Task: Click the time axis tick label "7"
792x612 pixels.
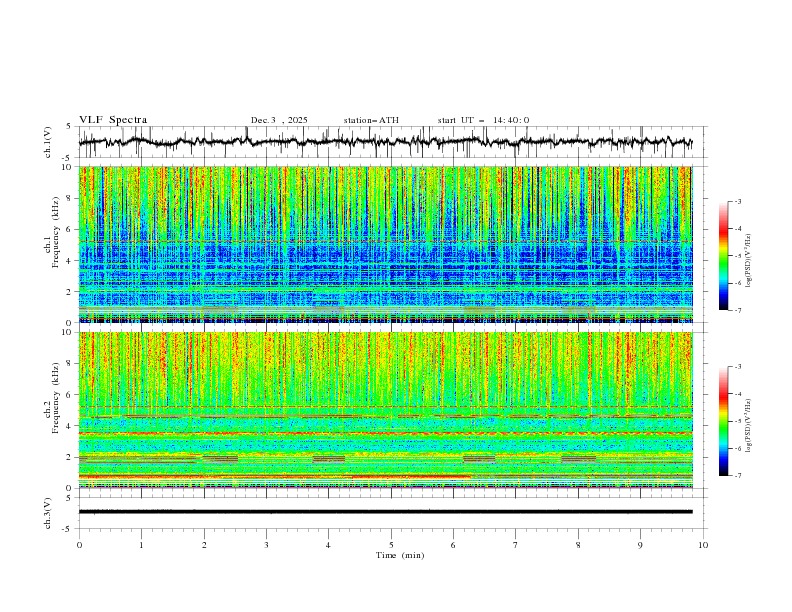Action: (516, 545)
